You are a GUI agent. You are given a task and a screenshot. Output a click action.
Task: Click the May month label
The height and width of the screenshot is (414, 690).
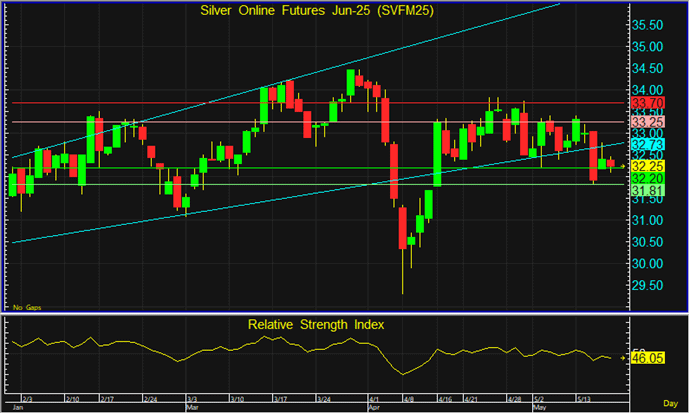point(539,408)
